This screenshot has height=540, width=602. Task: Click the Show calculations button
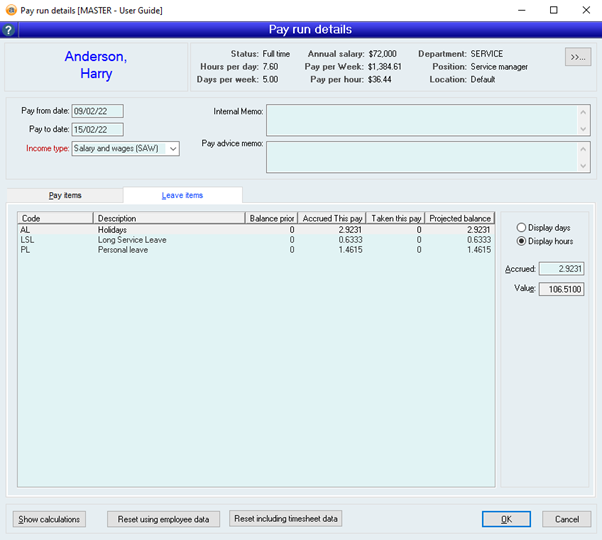click(x=49, y=519)
